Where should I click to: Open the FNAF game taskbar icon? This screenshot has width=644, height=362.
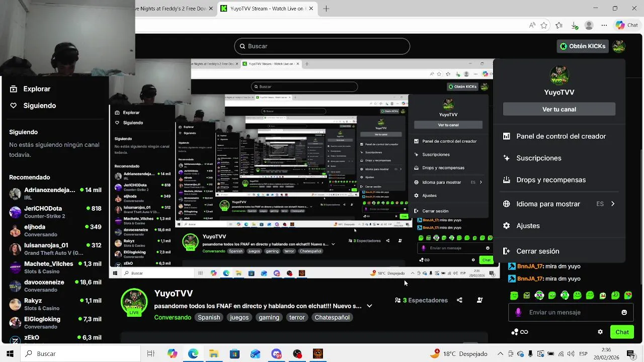coord(317,353)
